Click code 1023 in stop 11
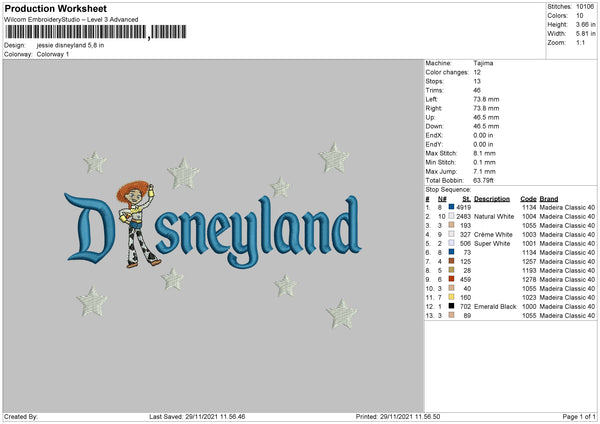Image resolution: width=600 pixels, height=424 pixels. (529, 297)
